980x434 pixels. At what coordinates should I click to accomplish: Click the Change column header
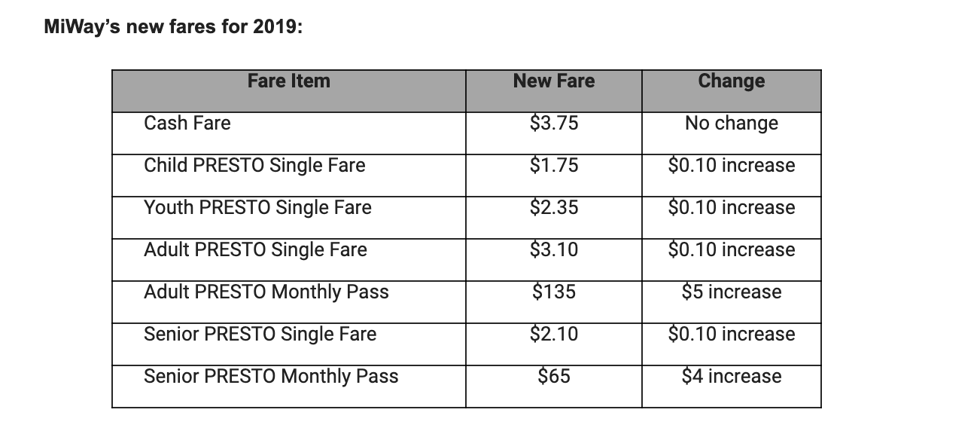[x=731, y=81]
